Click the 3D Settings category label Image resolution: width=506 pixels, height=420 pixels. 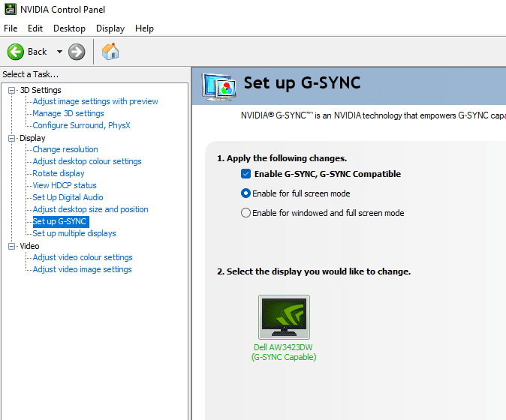pos(41,90)
